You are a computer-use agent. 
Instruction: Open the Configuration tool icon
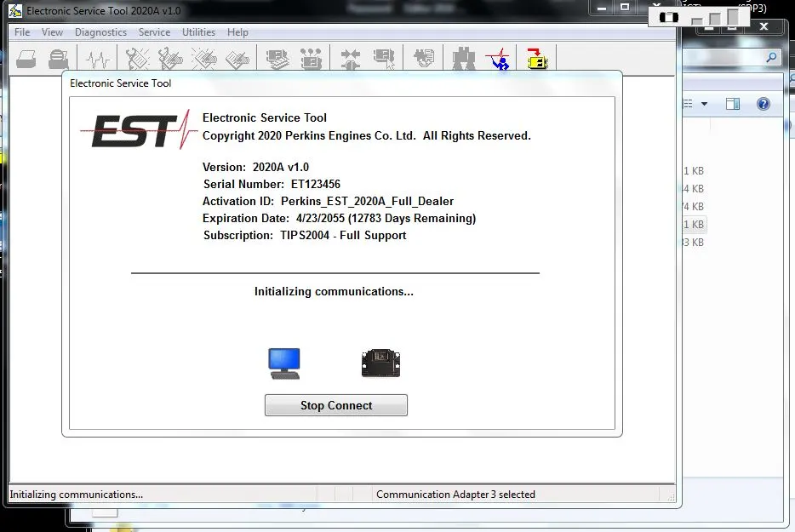coord(311,59)
